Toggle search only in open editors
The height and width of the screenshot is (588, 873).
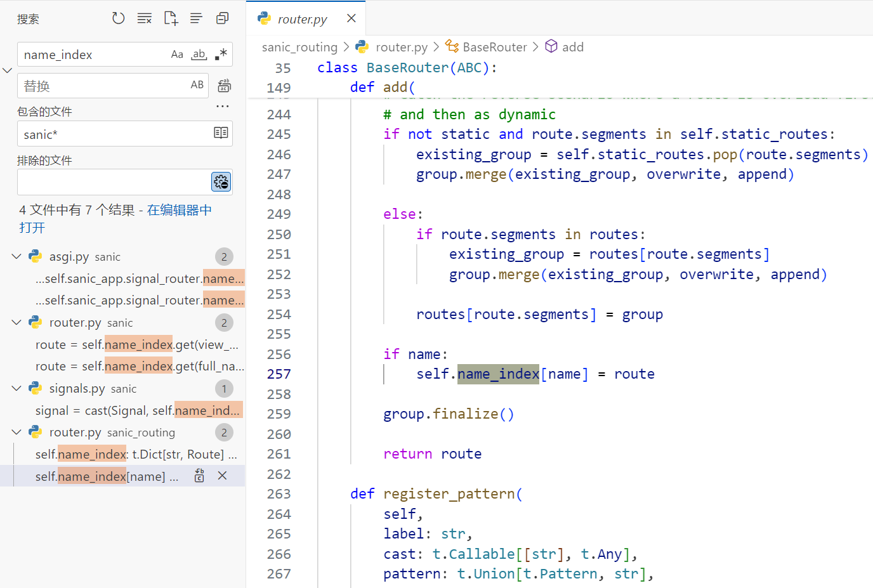pyautogui.click(x=221, y=133)
